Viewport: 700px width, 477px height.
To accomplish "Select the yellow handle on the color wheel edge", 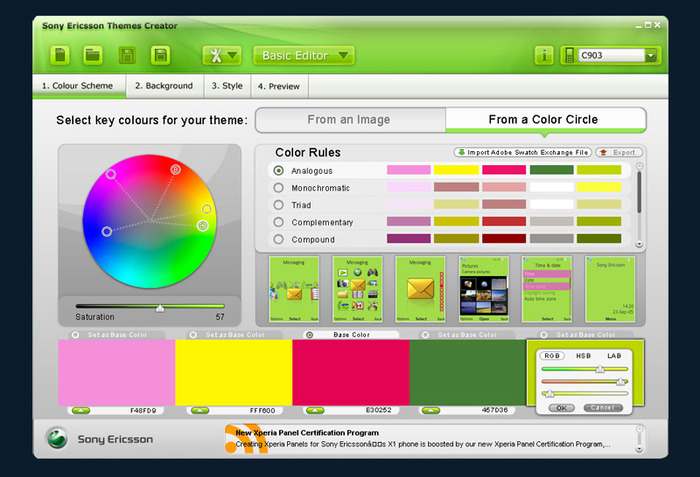I will (206, 209).
